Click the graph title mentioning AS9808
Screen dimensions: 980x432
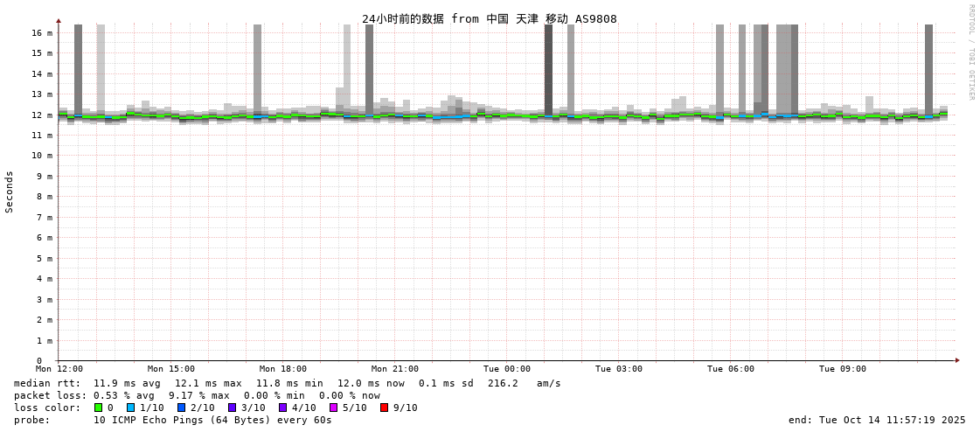(489, 18)
